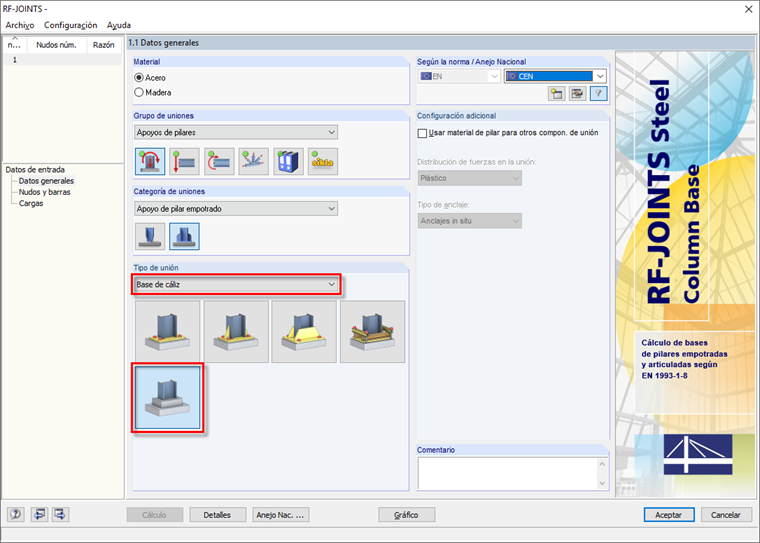
Task: Open the Grupo de uniones dropdown
Action: pos(236,132)
